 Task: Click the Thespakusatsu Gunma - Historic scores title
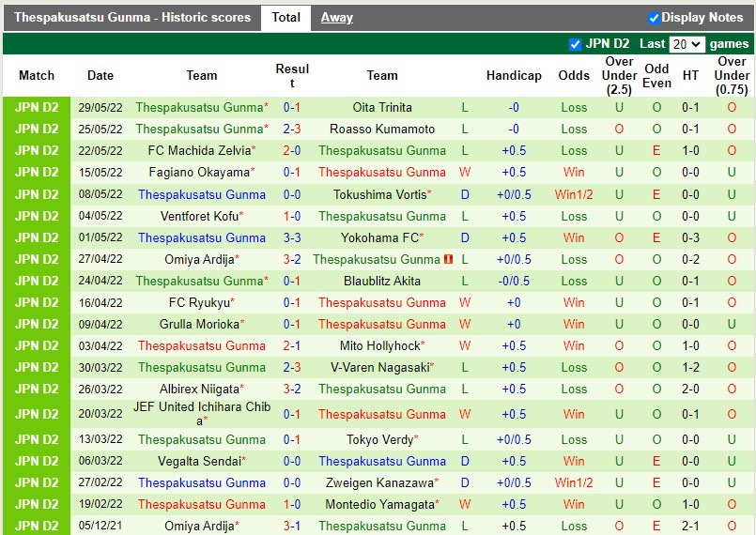(x=132, y=18)
